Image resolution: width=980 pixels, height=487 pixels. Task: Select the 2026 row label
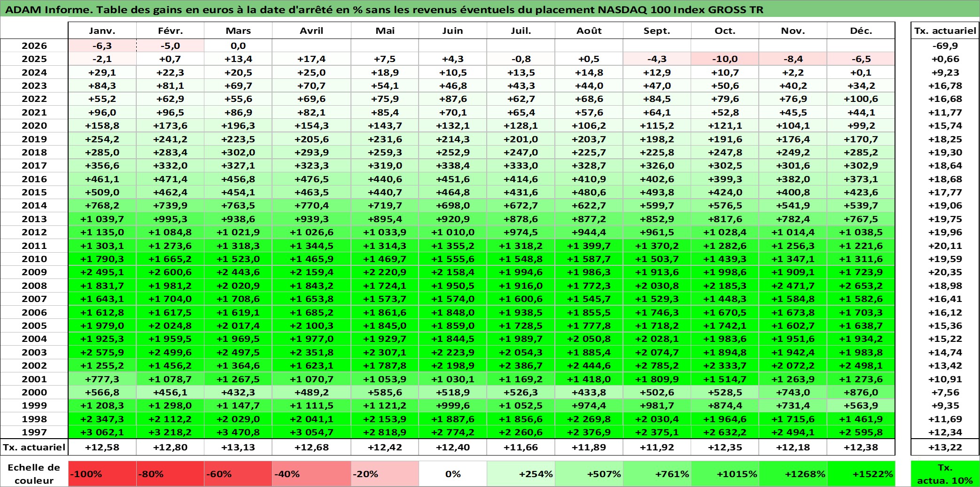click(x=34, y=46)
